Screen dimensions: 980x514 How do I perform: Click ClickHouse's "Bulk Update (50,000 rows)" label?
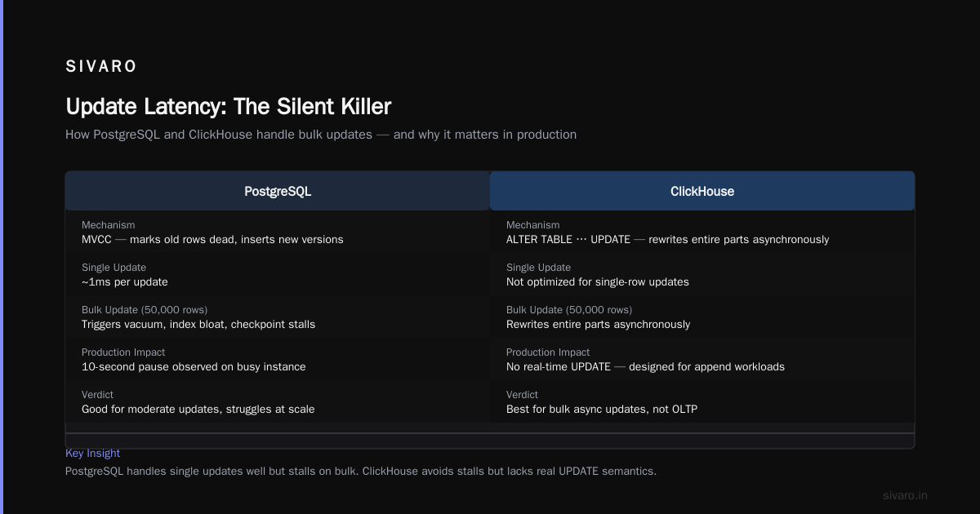pos(569,310)
